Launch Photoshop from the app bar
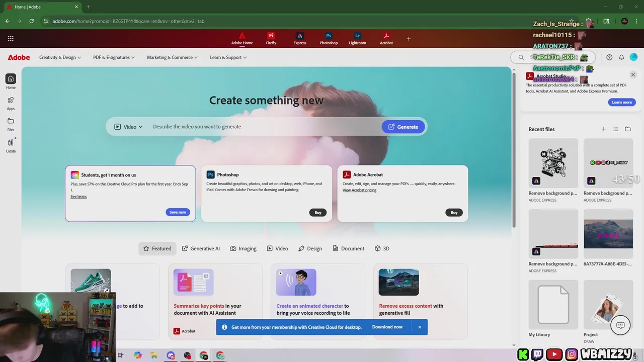Screen dimensions: 644x362 pos(329,39)
